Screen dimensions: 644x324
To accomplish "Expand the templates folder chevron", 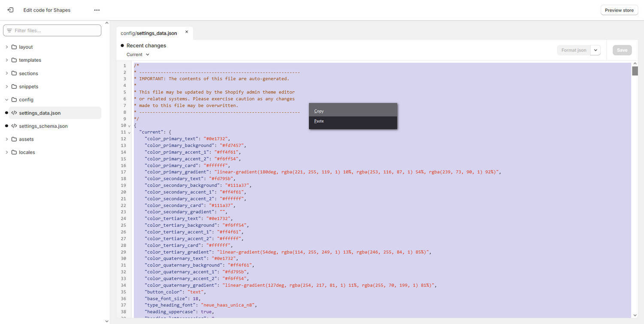I will click(6, 60).
